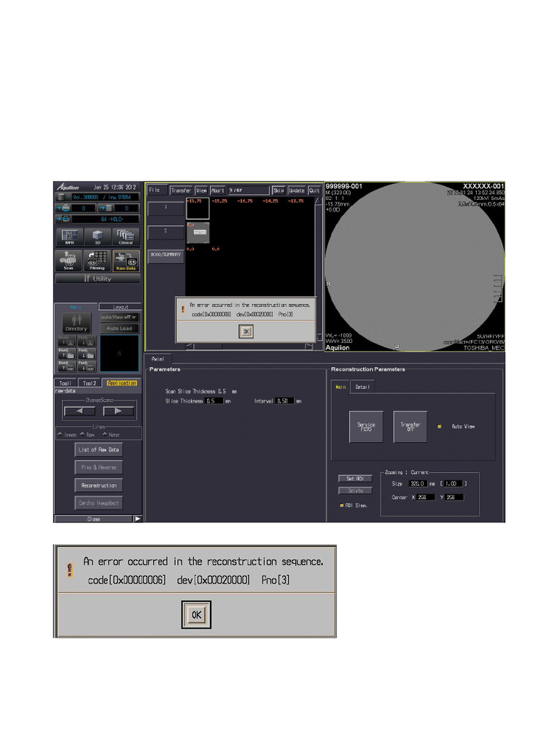Image resolution: width=560 pixels, height=747 pixels.
Task: Click the Transfer Off button
Action: click(x=410, y=427)
